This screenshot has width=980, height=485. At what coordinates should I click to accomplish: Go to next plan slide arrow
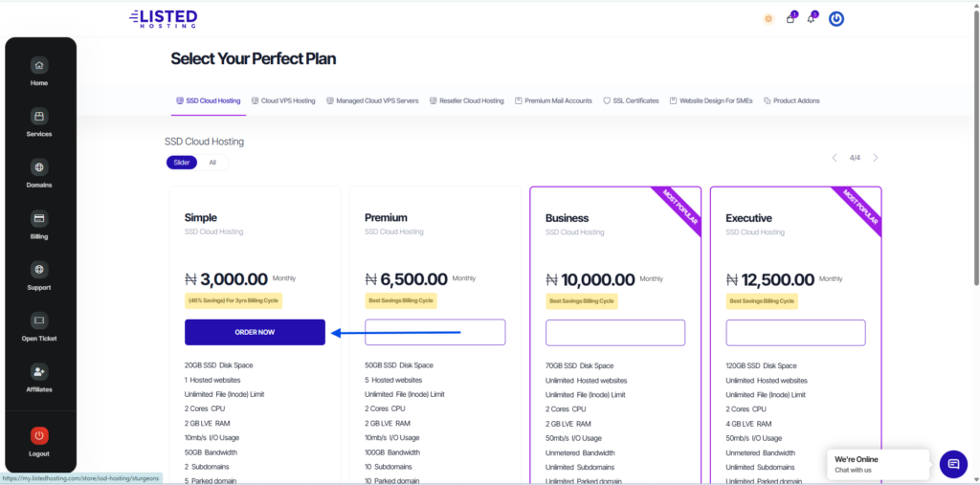pyautogui.click(x=875, y=158)
